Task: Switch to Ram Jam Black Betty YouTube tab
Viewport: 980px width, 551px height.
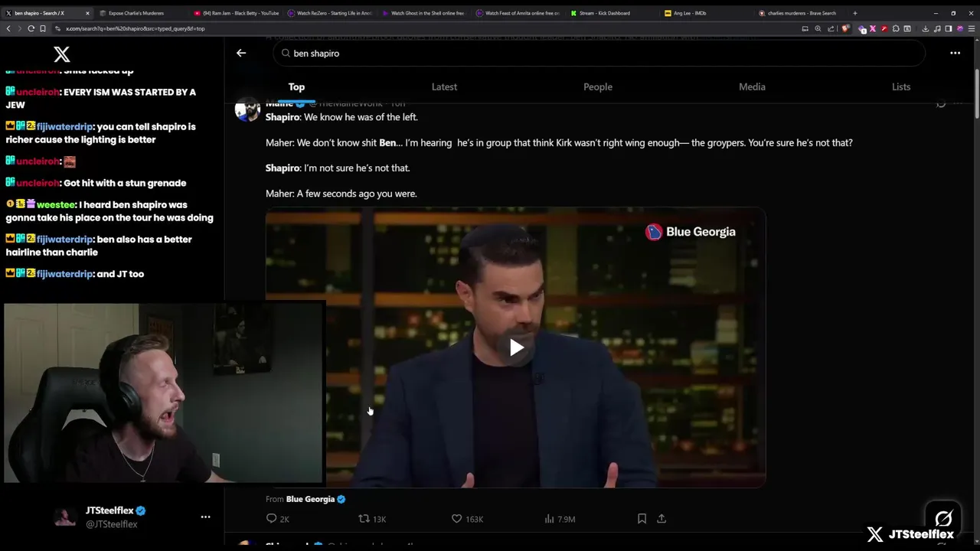Action: tap(236, 13)
